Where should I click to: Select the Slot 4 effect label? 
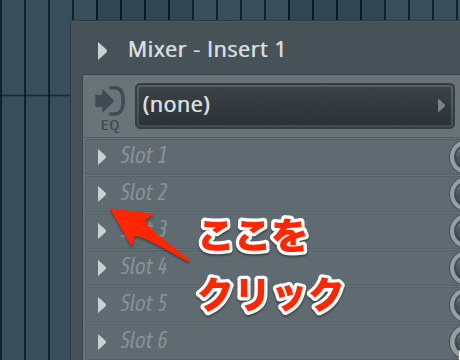[144, 266]
